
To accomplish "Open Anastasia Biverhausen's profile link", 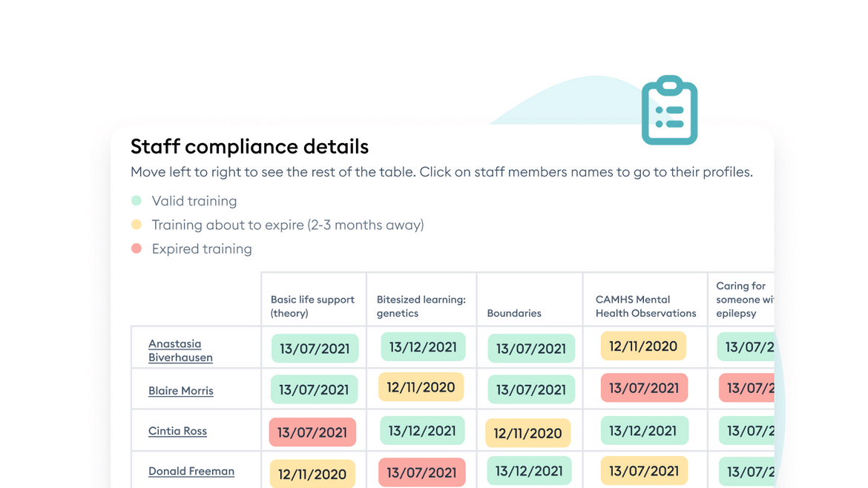I will (180, 350).
